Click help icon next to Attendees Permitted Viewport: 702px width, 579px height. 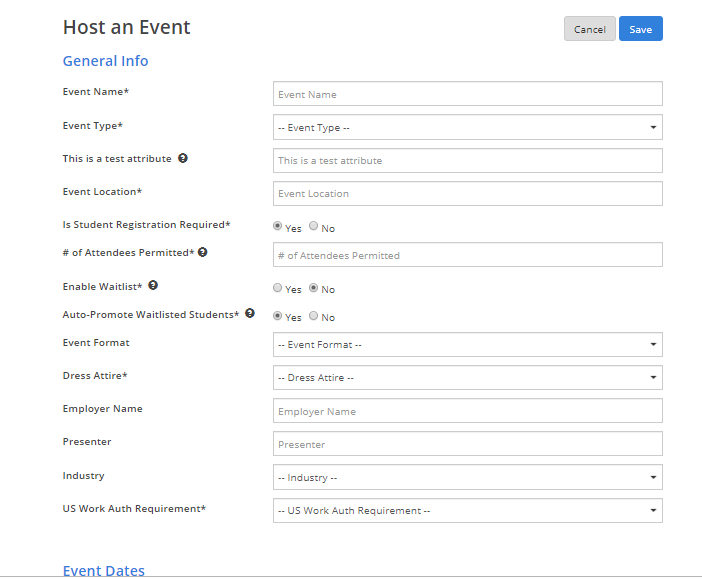click(x=203, y=252)
